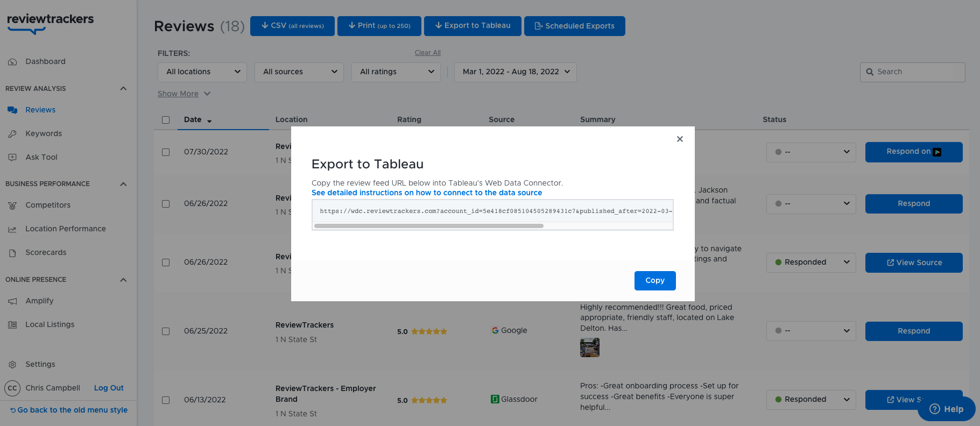Image resolution: width=980 pixels, height=426 pixels.
Task: Open Local Listings menu item
Action: [50, 324]
